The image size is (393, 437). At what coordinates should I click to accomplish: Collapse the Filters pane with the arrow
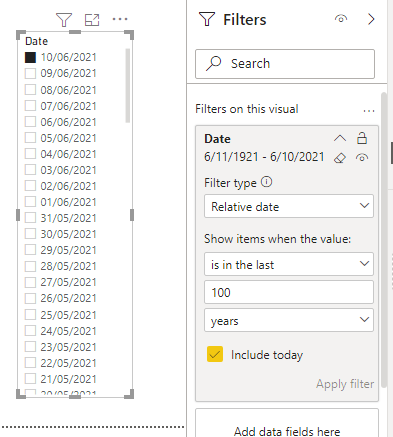coord(371,19)
